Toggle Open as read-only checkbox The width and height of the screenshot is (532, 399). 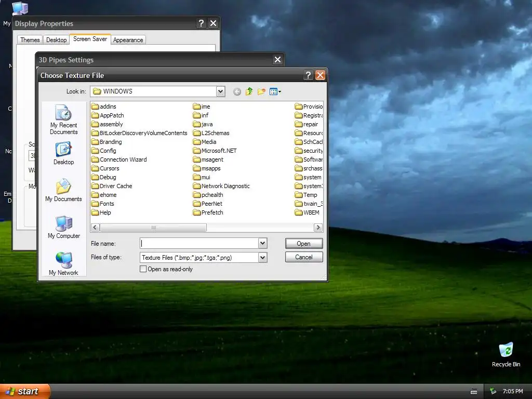[x=143, y=269]
